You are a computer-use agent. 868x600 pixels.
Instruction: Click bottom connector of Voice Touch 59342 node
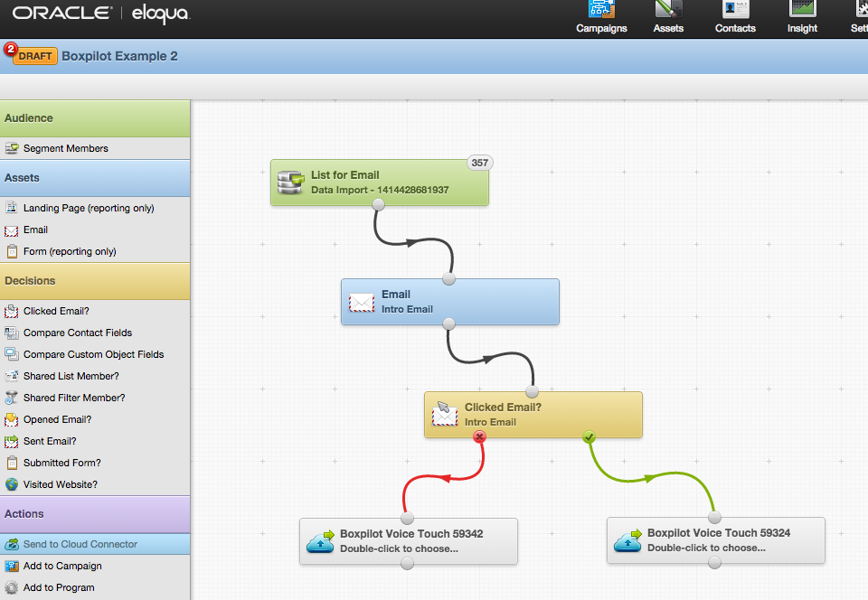tap(407, 564)
